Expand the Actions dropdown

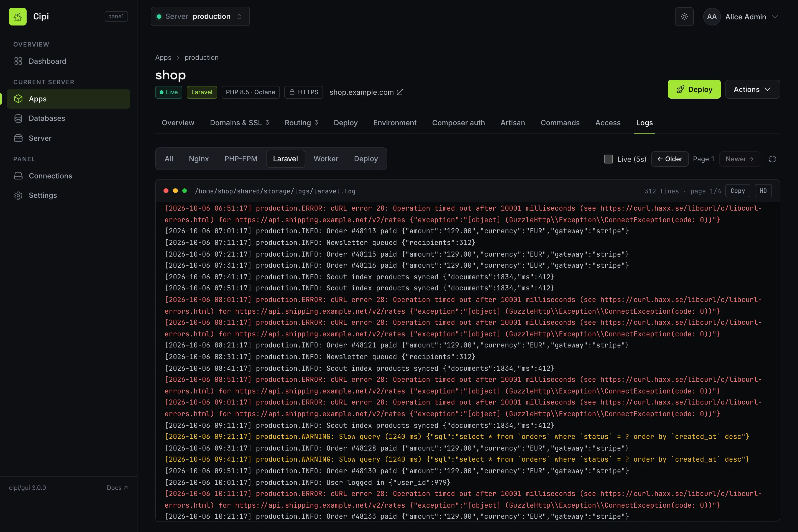[753, 89]
